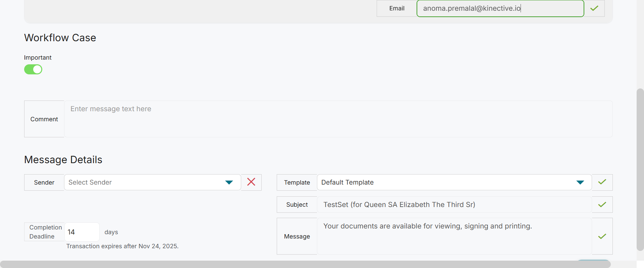The height and width of the screenshot is (268, 644).
Task: Click the Sender label
Action: (44, 182)
